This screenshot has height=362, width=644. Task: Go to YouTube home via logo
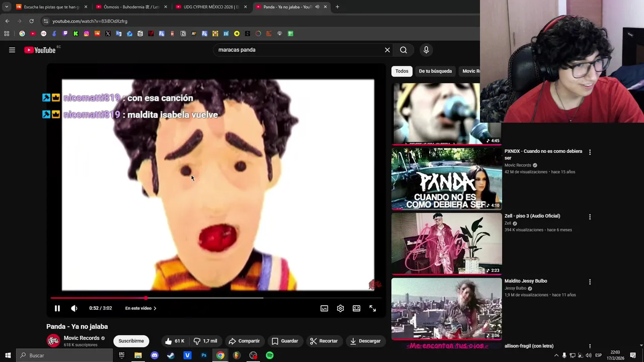[40, 50]
